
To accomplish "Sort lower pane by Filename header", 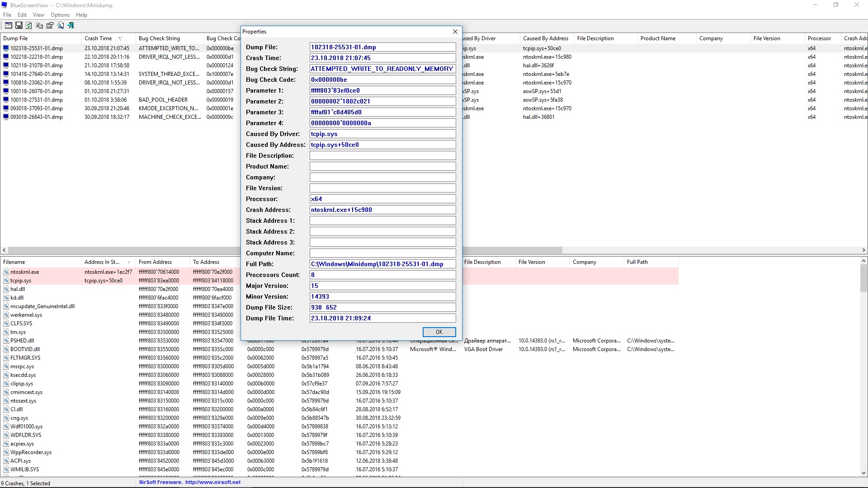I will tap(14, 262).
